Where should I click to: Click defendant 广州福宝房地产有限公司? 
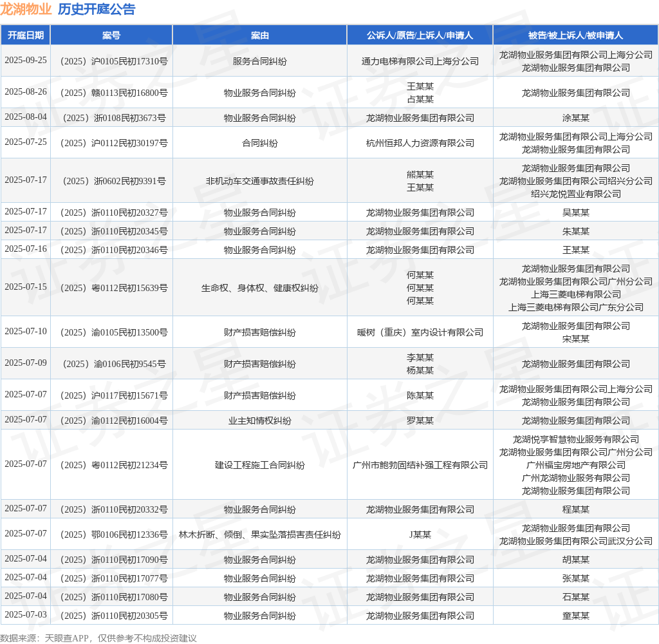[576, 465]
